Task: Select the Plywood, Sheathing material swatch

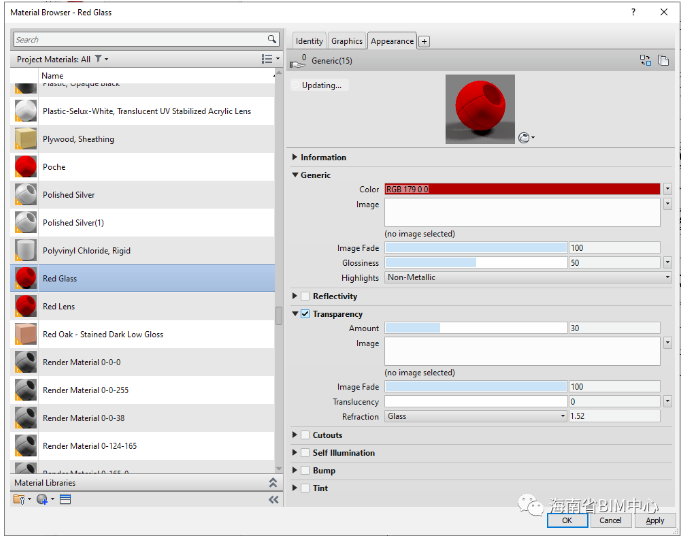Action: 26,139
